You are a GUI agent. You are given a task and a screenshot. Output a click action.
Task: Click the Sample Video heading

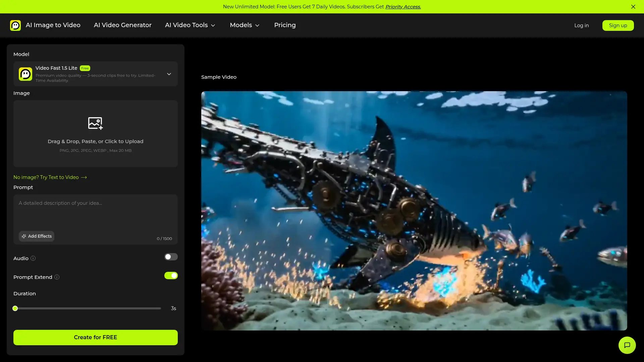tap(219, 77)
